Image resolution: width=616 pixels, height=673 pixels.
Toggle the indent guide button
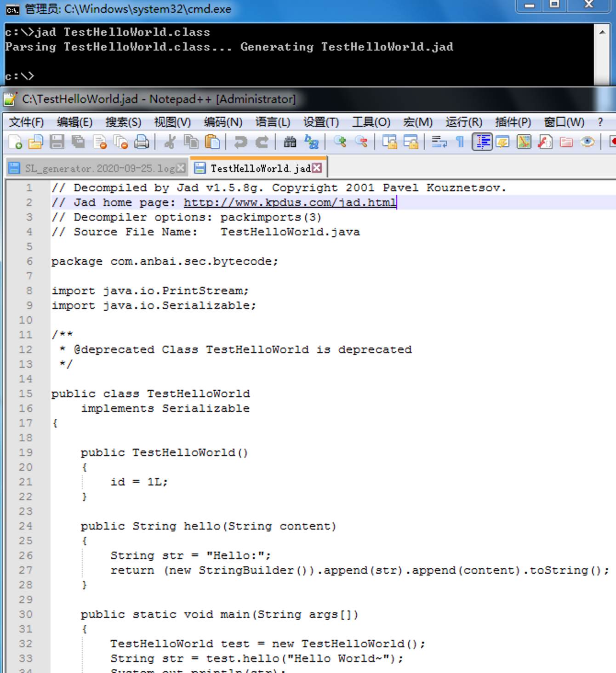[x=482, y=142]
